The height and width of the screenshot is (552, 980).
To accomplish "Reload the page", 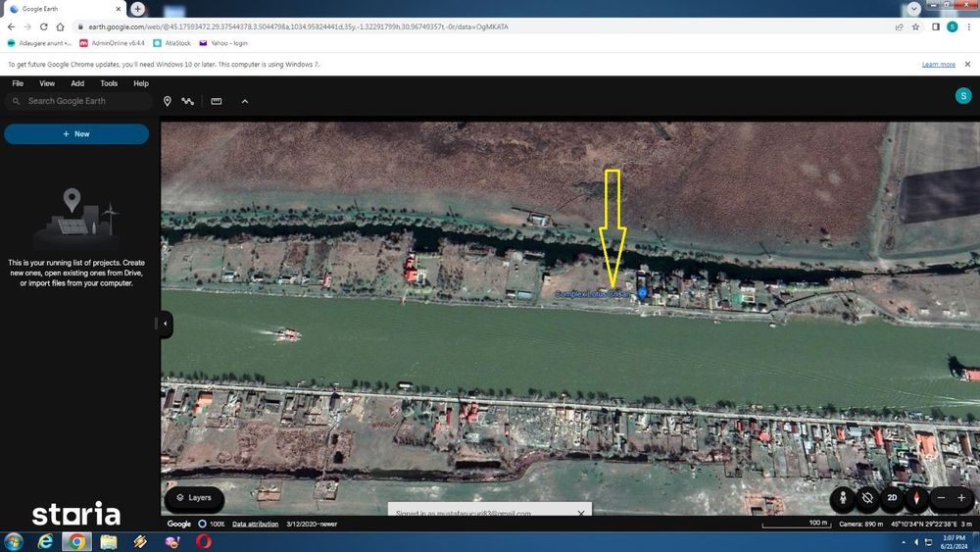I will [x=44, y=26].
